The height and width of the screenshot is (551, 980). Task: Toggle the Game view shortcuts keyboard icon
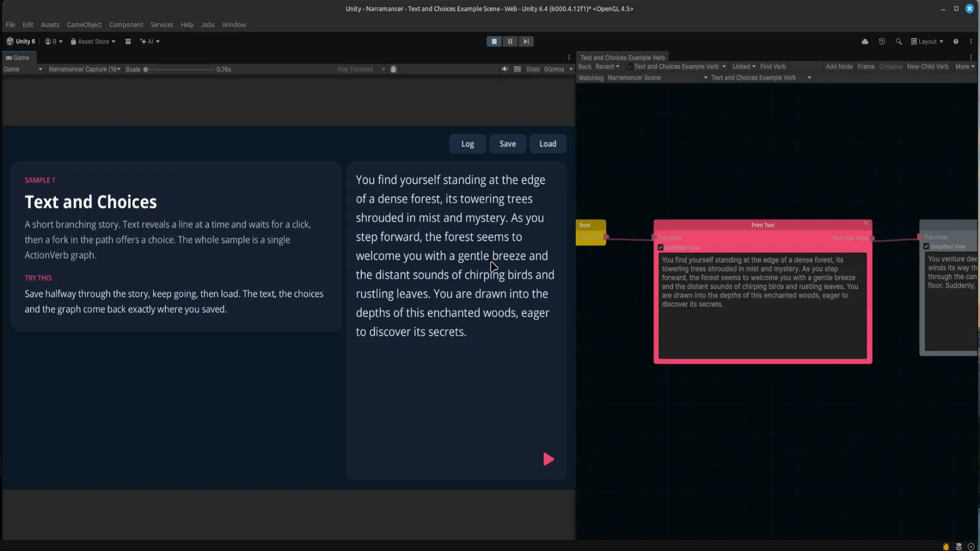coord(517,69)
